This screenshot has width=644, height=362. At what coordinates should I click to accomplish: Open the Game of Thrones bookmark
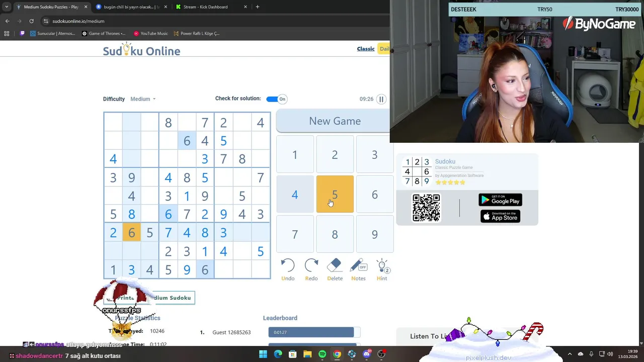[x=104, y=34]
